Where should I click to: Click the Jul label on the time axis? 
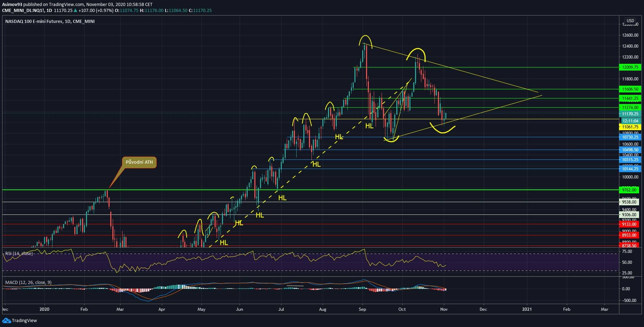coord(281,309)
